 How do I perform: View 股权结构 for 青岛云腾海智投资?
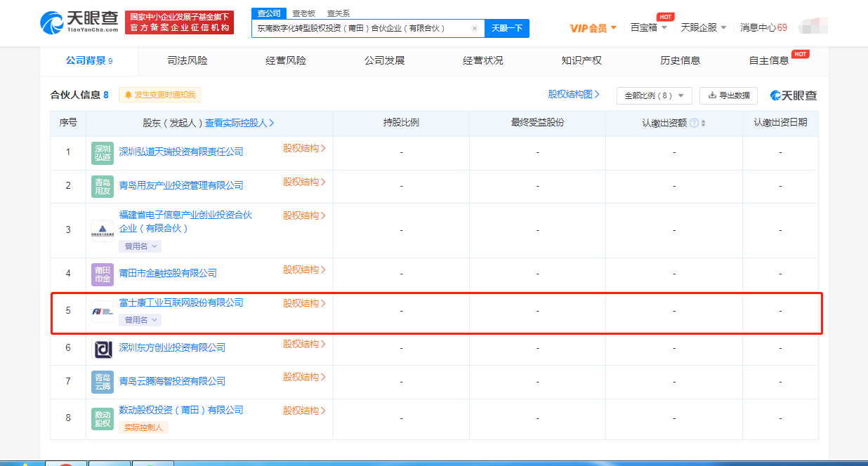(x=305, y=377)
